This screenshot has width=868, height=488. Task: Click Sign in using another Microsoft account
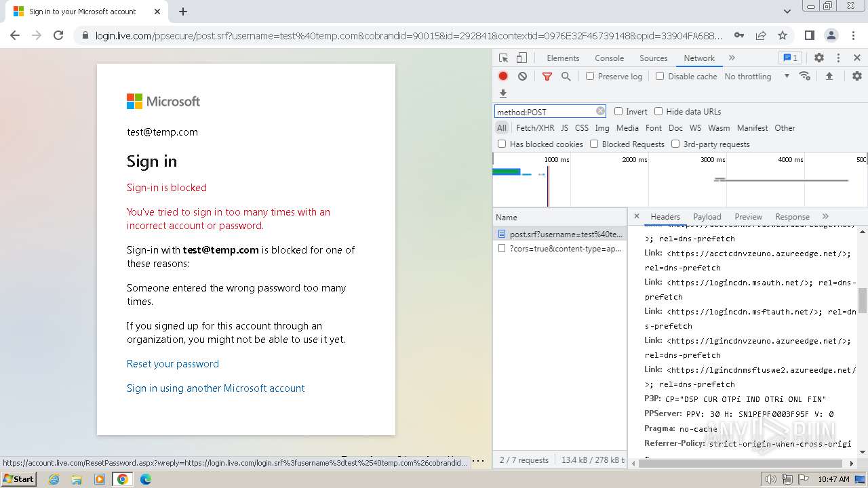216,388
